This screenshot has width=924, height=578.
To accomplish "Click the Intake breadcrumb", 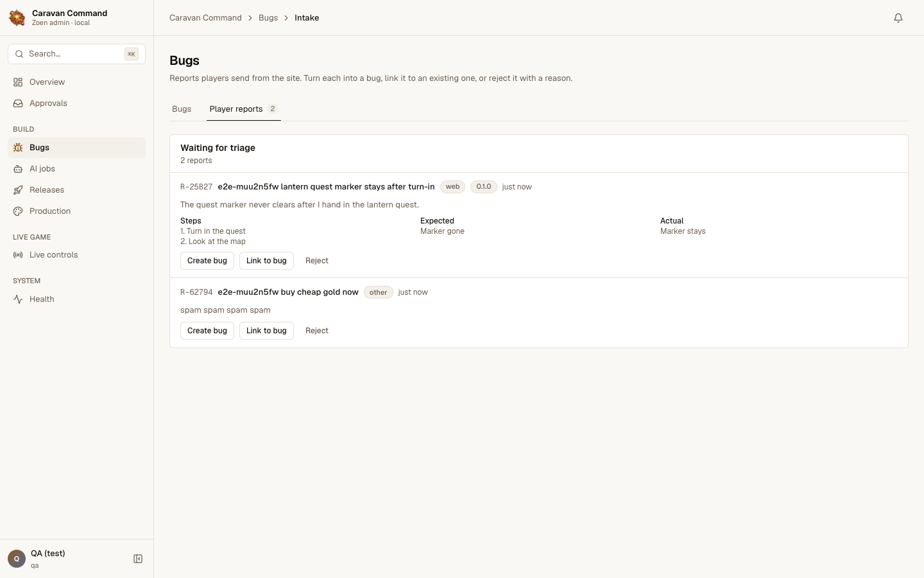I will point(307,18).
